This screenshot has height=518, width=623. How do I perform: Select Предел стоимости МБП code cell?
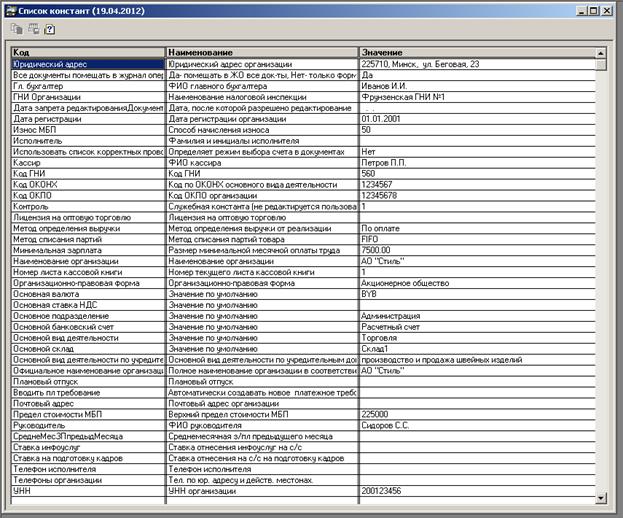(88, 414)
